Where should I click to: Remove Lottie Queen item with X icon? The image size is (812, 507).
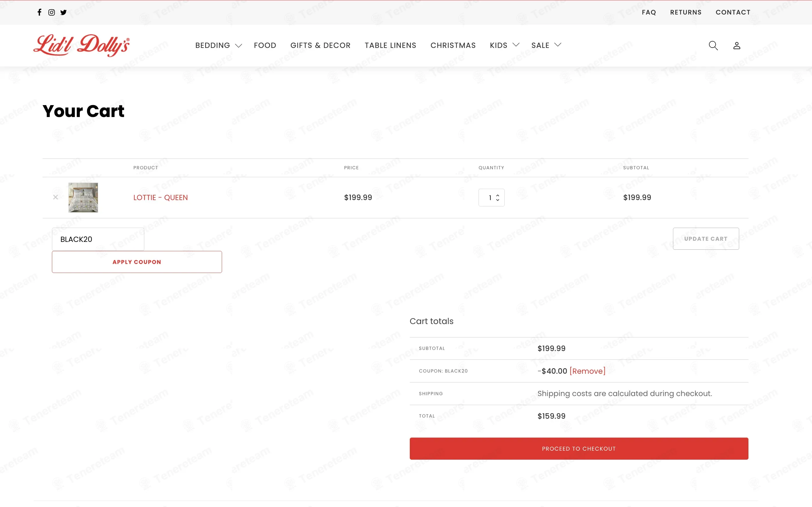pos(56,197)
